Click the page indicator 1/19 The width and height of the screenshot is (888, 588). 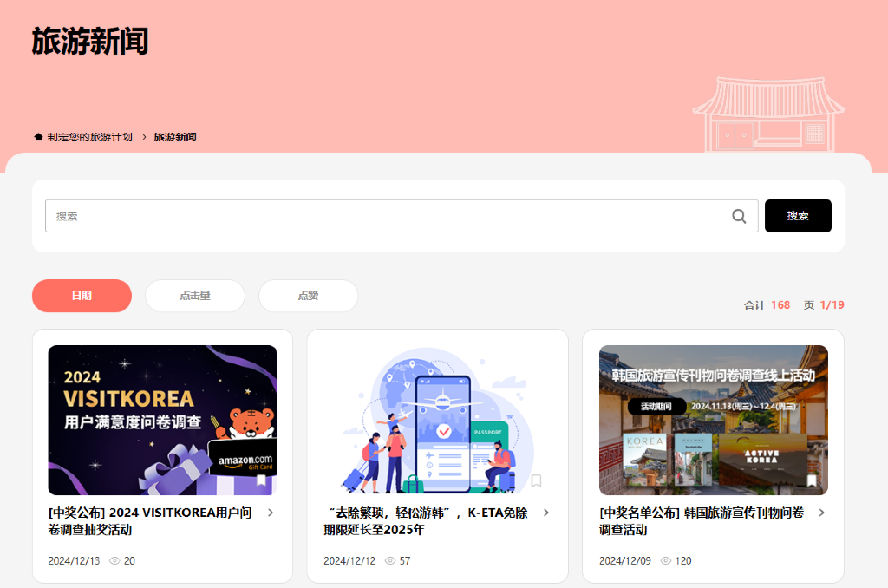(832, 304)
